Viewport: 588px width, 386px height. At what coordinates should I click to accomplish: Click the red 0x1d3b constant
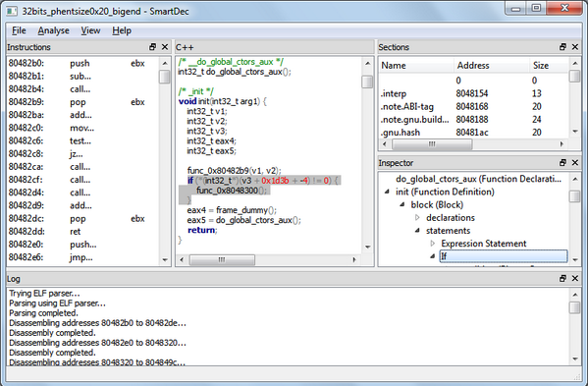(x=275, y=181)
